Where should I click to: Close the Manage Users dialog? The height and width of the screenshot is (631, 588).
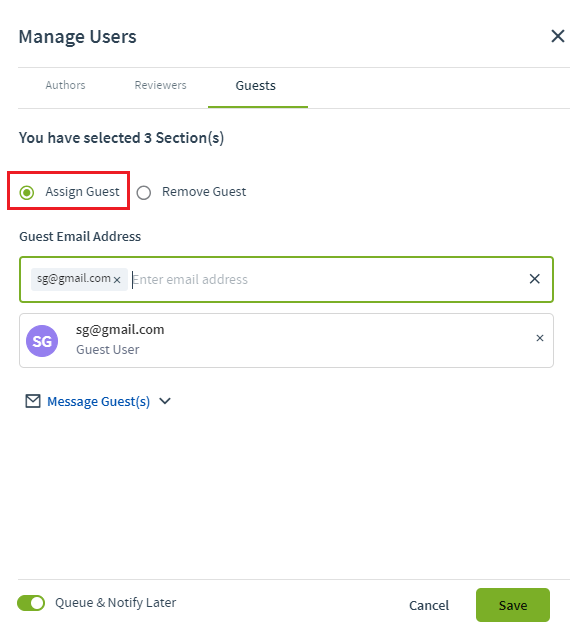(558, 36)
